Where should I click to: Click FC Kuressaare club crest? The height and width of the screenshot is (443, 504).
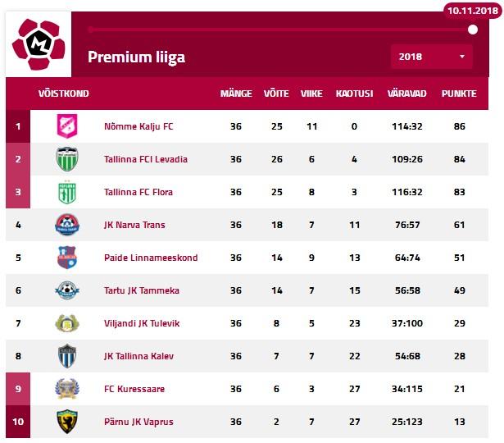pyautogui.click(x=66, y=389)
